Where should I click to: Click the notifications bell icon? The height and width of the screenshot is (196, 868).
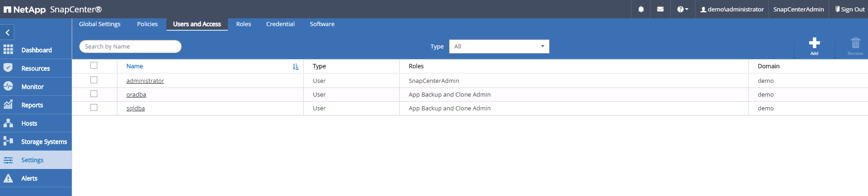tap(641, 9)
